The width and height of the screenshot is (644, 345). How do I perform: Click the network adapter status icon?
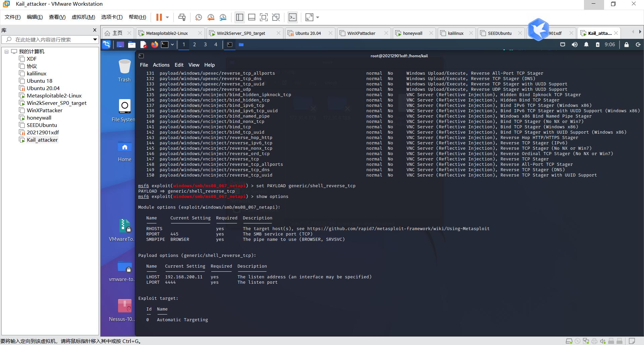[586, 341]
